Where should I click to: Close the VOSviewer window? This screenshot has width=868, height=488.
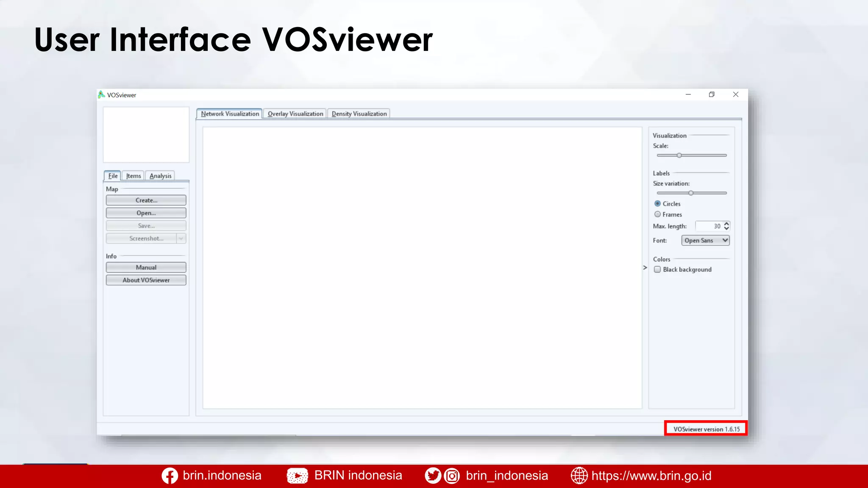(736, 94)
